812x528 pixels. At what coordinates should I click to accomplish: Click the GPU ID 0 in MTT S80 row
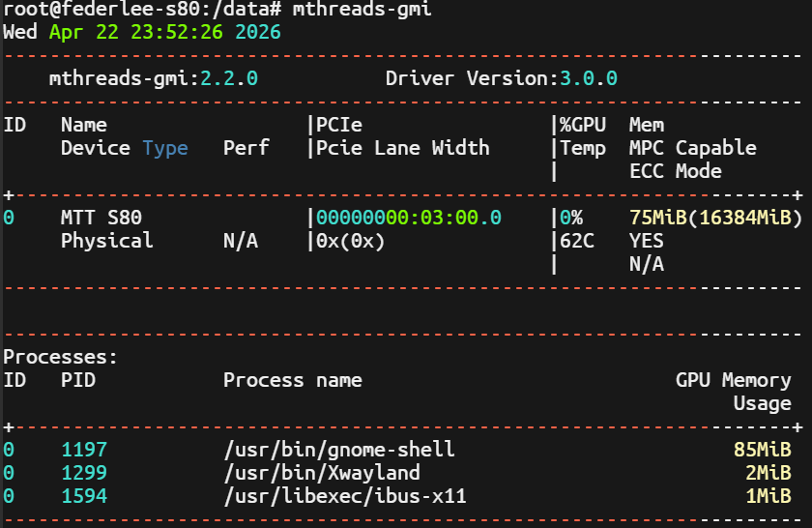tap(9, 218)
